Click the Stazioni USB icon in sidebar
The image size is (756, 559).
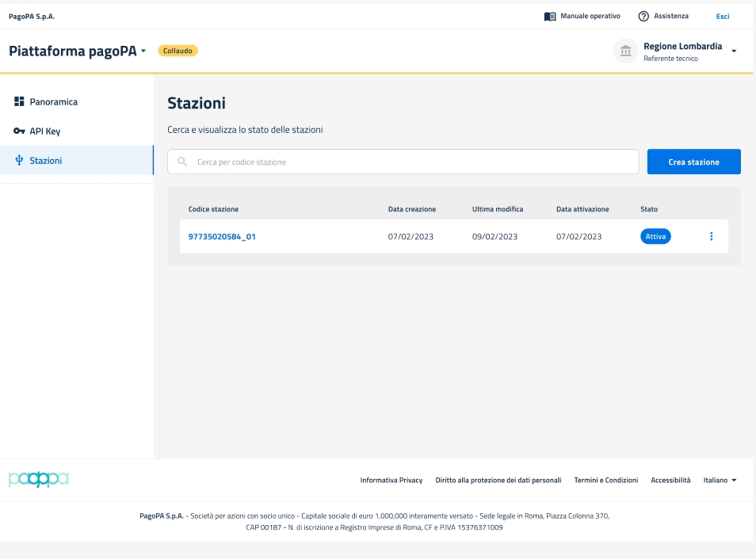tap(20, 161)
